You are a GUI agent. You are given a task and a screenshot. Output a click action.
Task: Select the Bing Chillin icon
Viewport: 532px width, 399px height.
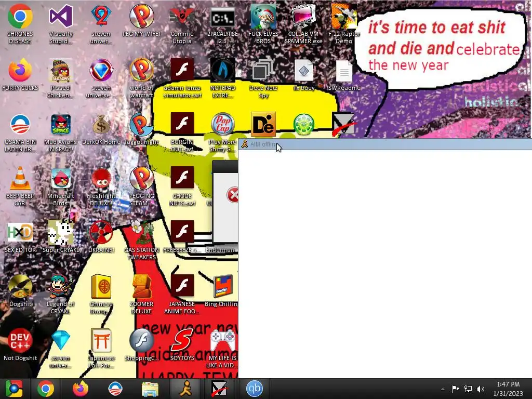pos(222,287)
